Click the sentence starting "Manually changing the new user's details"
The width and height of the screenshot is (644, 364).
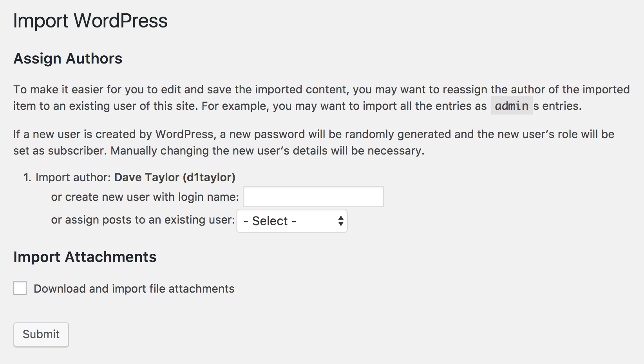click(268, 151)
